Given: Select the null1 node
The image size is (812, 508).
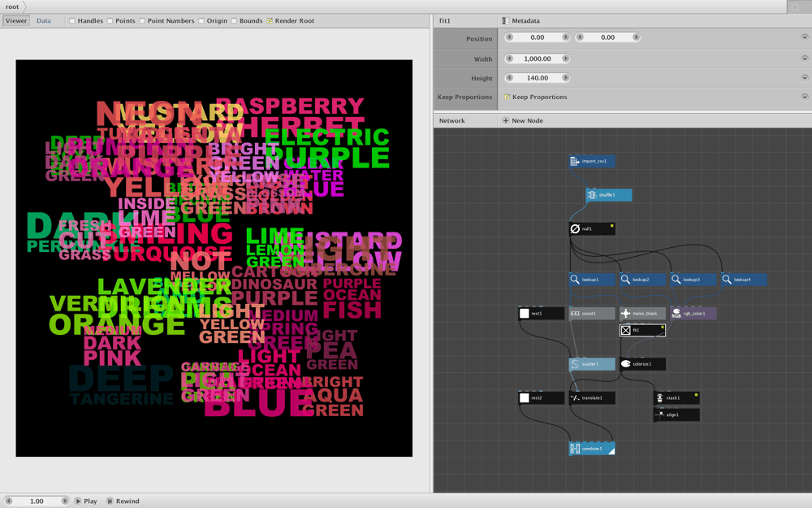Looking at the screenshot, I should click(x=592, y=228).
